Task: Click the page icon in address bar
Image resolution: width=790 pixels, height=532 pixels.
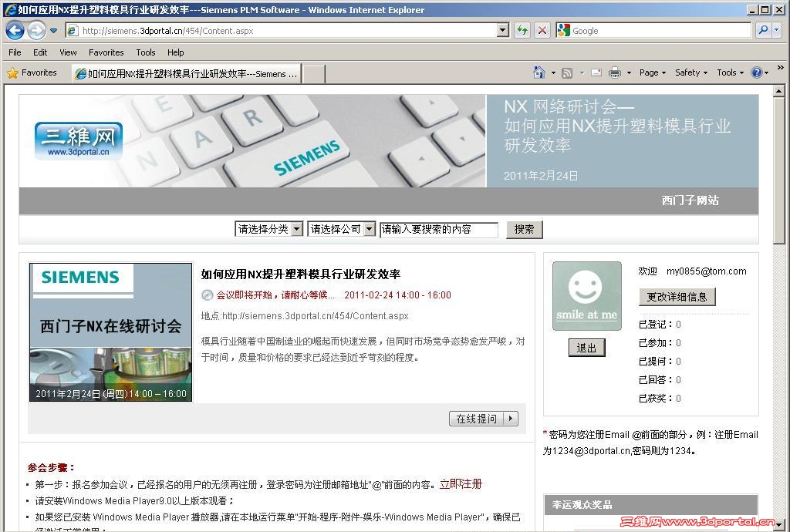Action: 73,31
